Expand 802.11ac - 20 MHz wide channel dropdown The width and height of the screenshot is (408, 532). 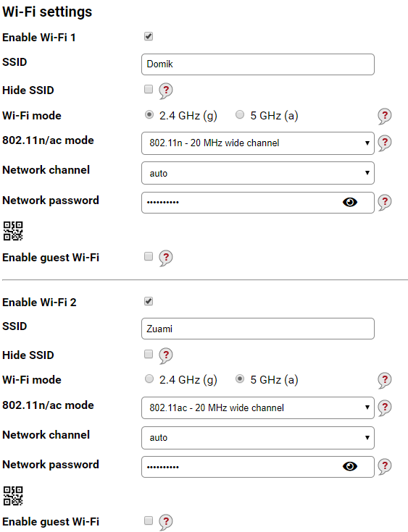point(258,408)
